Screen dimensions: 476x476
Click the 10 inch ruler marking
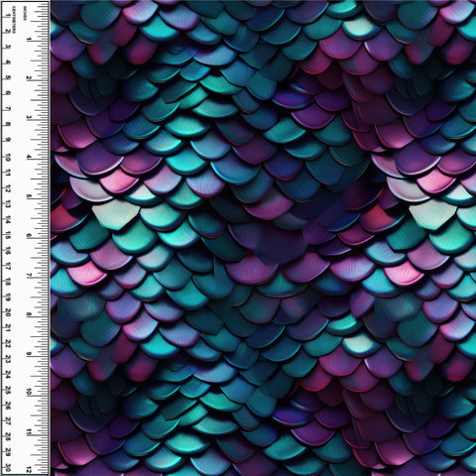(x=29, y=392)
